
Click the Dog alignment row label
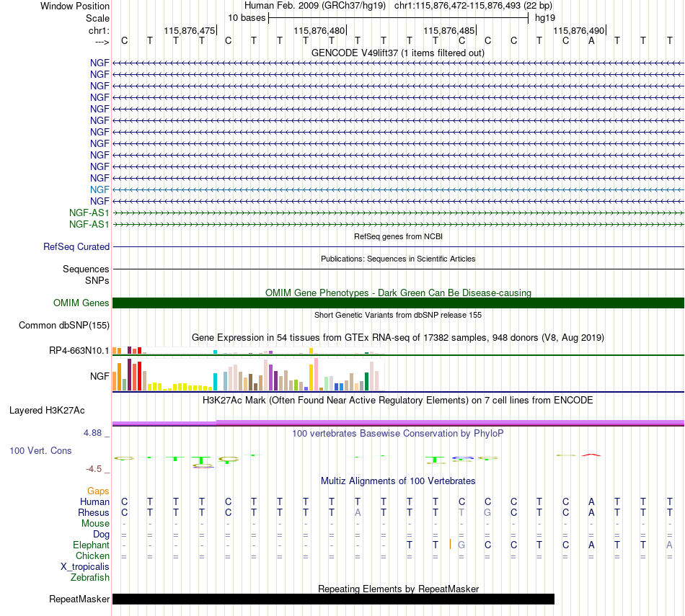(102, 535)
